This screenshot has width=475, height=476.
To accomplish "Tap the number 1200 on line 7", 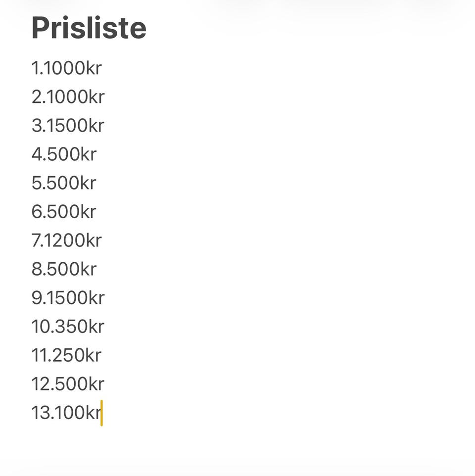I will pos(63,240).
